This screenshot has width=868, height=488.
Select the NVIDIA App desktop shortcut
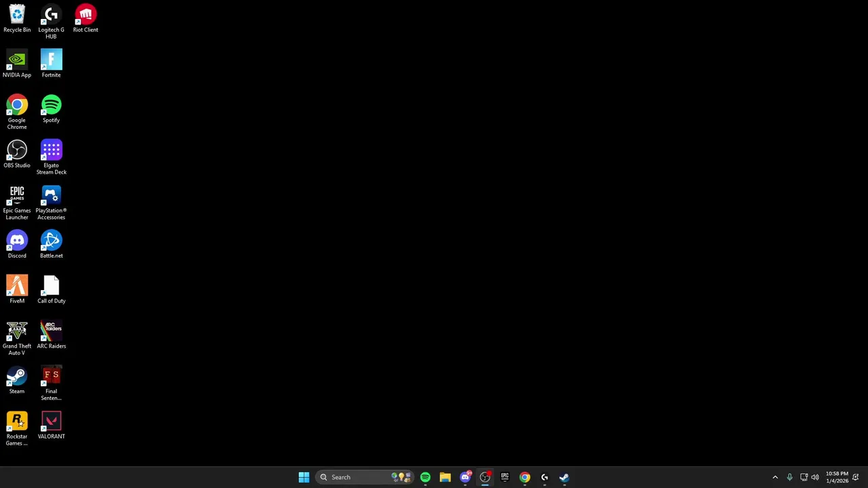point(17,64)
